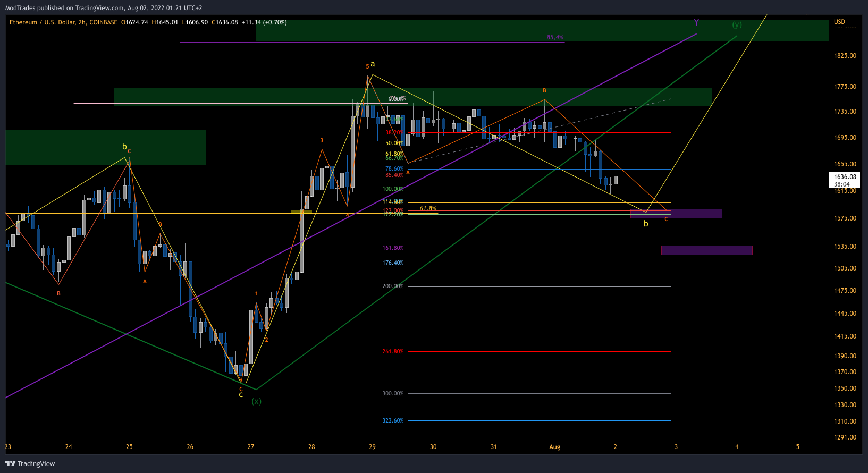Click the 1575.00 price axis label

pos(845,218)
